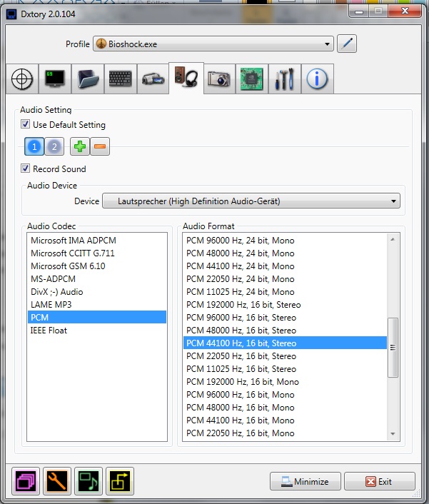Open the Advanced GPU chip tab
Image resolution: width=429 pixels, height=504 pixels.
pyautogui.click(x=252, y=79)
